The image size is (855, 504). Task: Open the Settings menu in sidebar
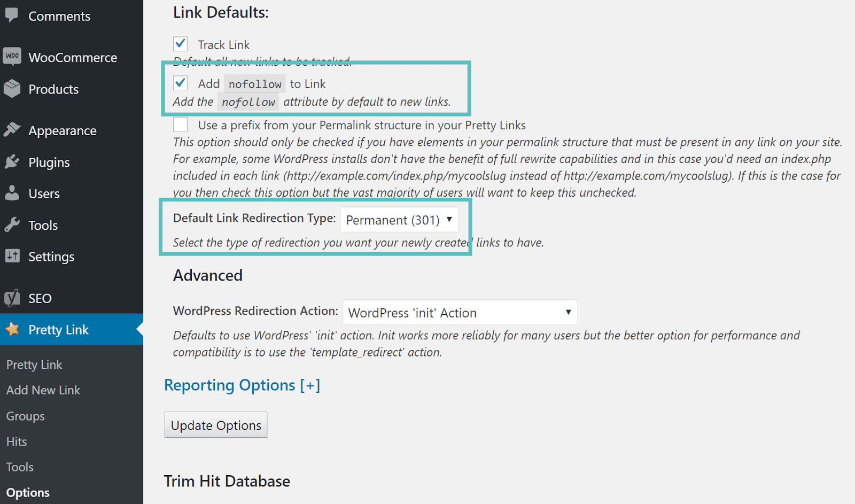51,257
